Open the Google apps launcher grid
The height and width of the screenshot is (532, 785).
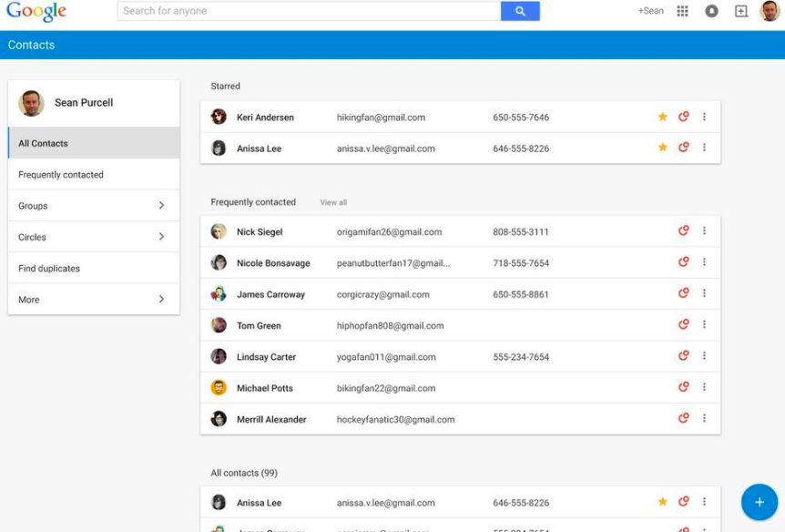[681, 10]
